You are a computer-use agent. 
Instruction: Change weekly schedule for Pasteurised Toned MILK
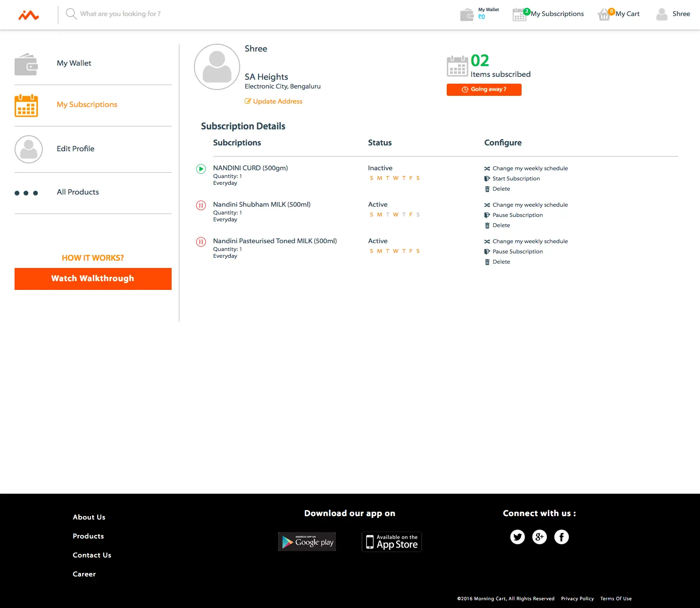[526, 241]
